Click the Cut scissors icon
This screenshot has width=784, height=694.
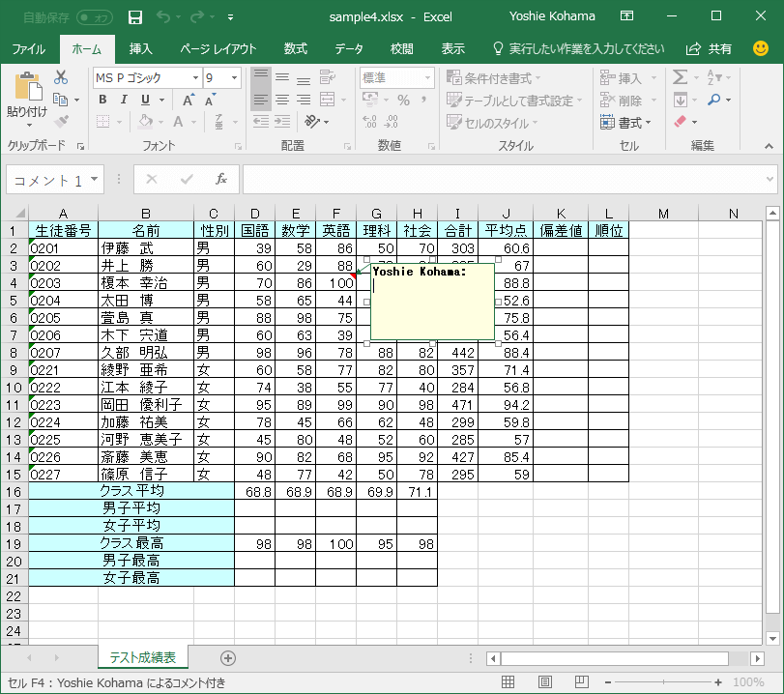click(61, 77)
